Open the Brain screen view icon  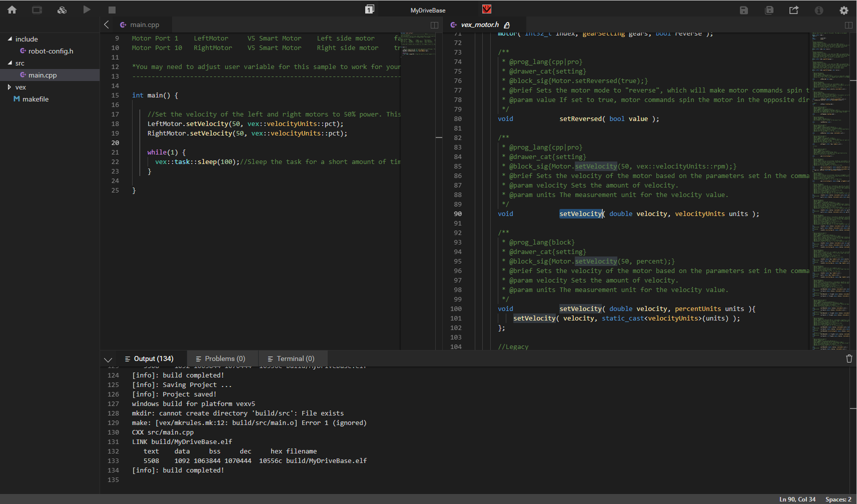pos(36,9)
